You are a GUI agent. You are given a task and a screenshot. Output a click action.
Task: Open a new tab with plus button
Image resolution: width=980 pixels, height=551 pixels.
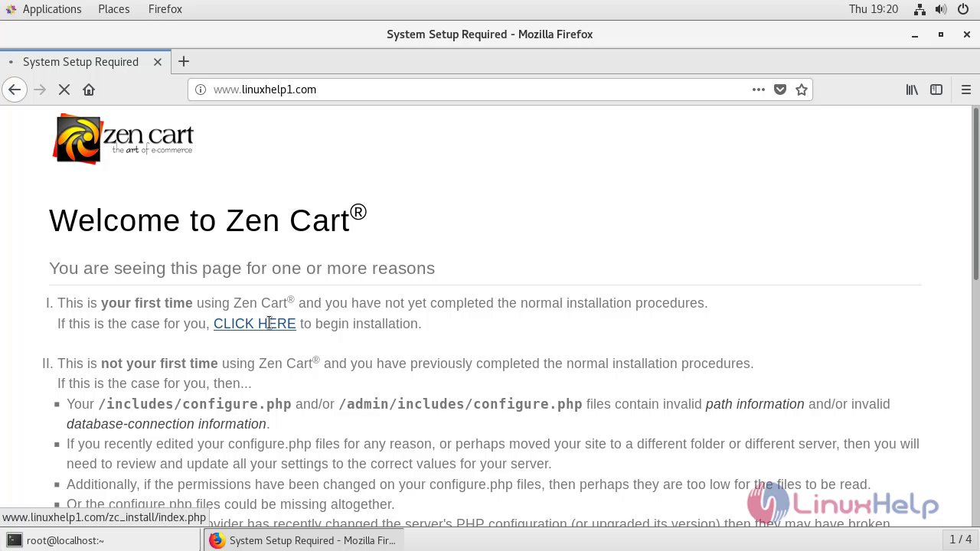[x=184, y=61]
